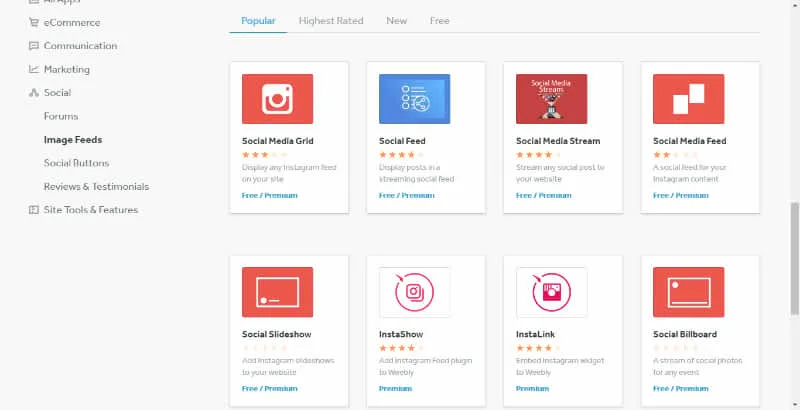Click the Communication chat bubble icon

[34, 46]
